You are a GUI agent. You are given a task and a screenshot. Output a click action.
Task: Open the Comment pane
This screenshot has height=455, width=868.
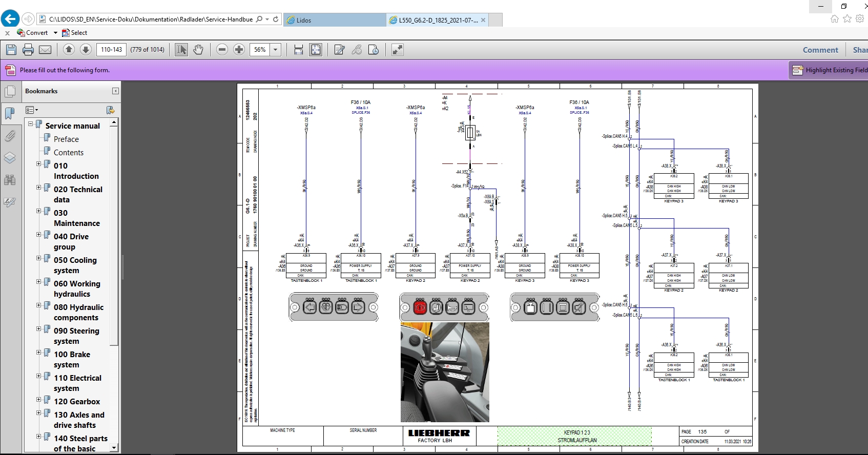pos(820,50)
